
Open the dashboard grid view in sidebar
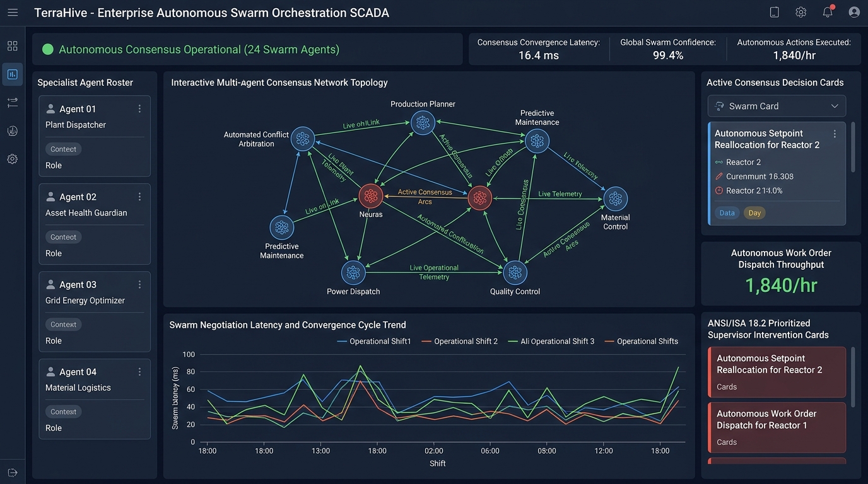coord(13,46)
